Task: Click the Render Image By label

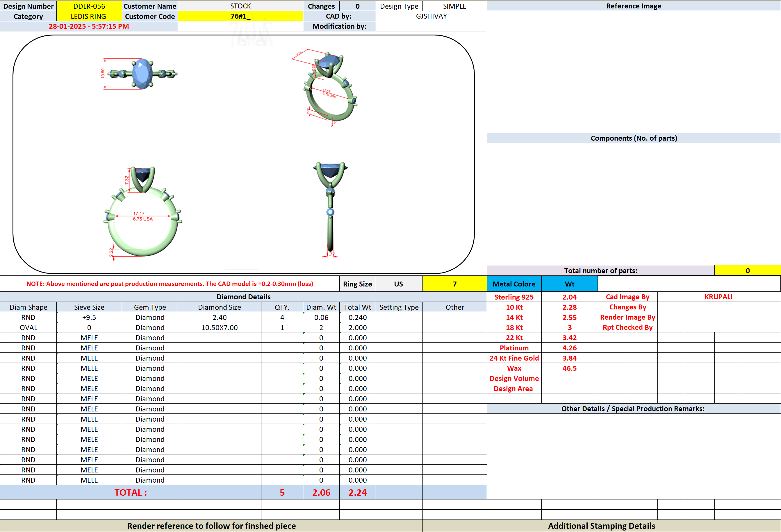Action: [627, 317]
